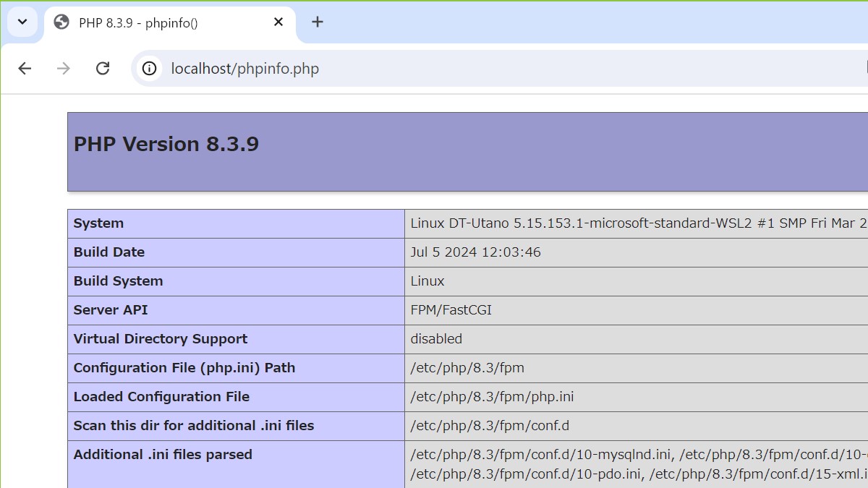This screenshot has height=488, width=868.
Task: Open a new browser tab
Action: click(x=317, y=22)
